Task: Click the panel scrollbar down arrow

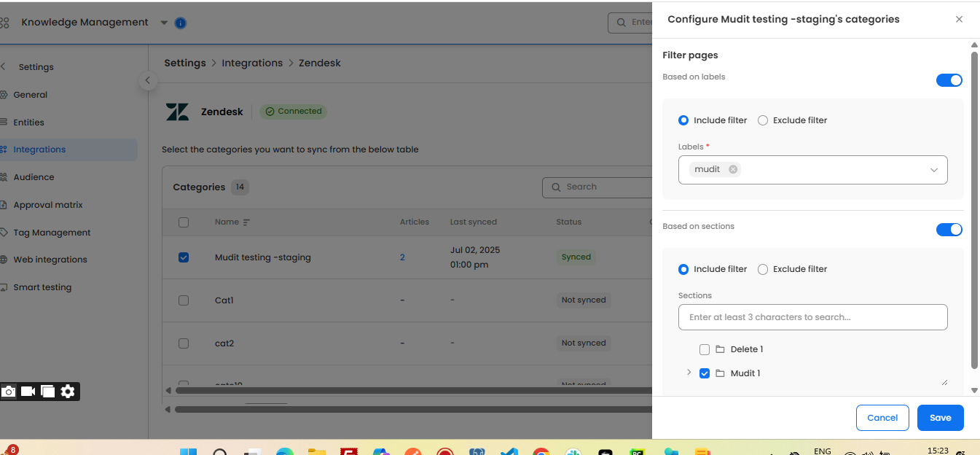Action: tap(974, 391)
